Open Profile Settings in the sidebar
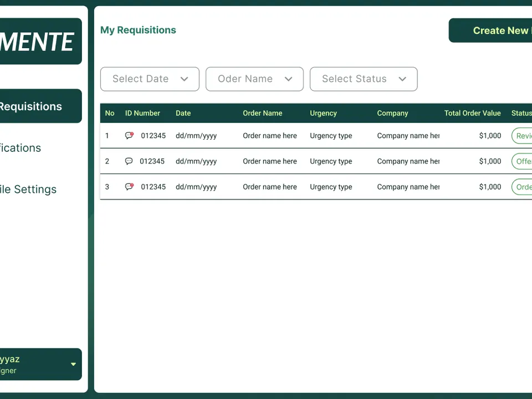The height and width of the screenshot is (399, 532). click(x=28, y=190)
